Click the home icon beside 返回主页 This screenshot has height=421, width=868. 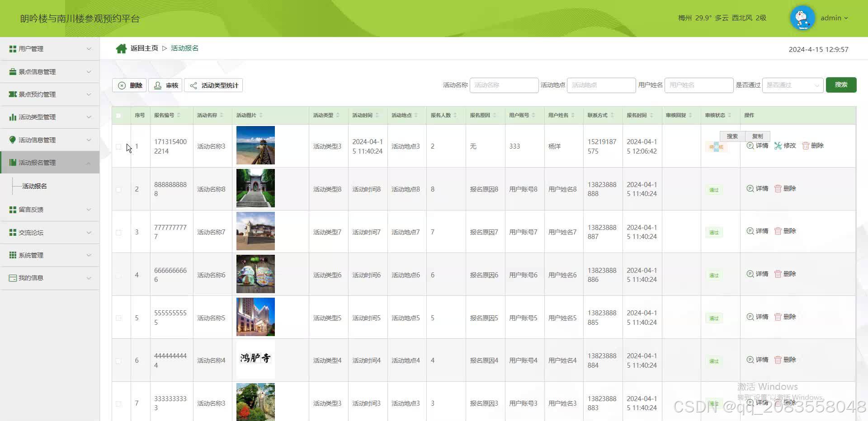click(121, 48)
